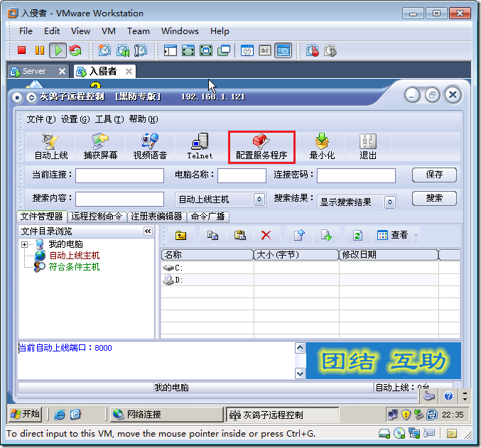Image resolution: width=481 pixels, height=448 pixels.
Task: Go up one folder in file manager
Action: tap(180, 236)
